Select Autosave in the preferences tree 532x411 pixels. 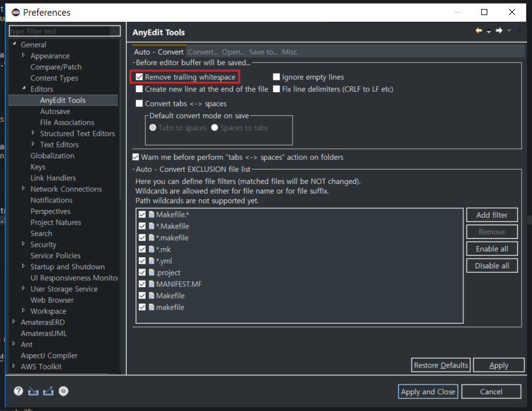pyautogui.click(x=55, y=111)
